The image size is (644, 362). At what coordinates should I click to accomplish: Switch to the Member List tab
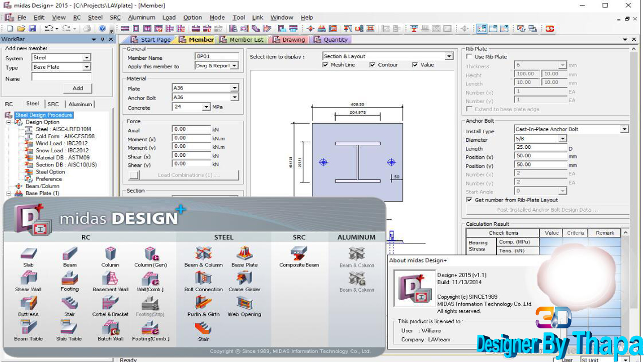243,40
